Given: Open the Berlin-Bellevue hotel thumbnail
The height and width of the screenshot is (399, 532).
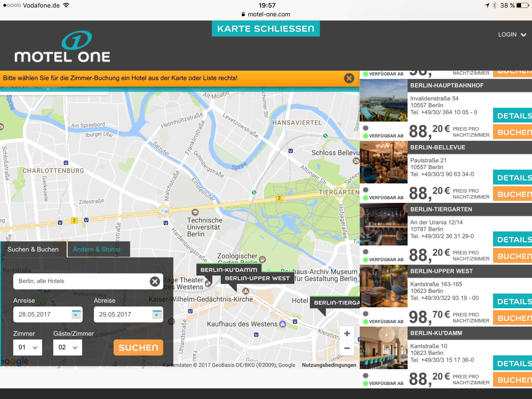Looking at the screenshot, I should [383, 162].
